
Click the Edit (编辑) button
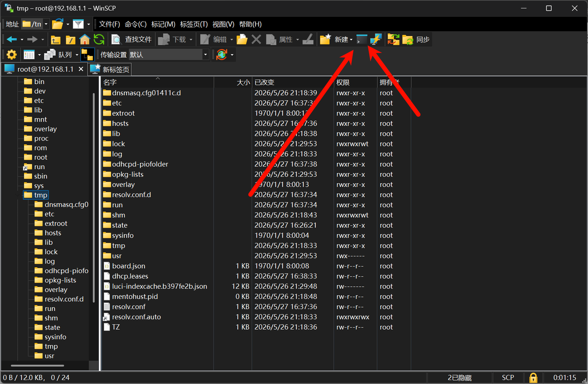click(x=214, y=39)
